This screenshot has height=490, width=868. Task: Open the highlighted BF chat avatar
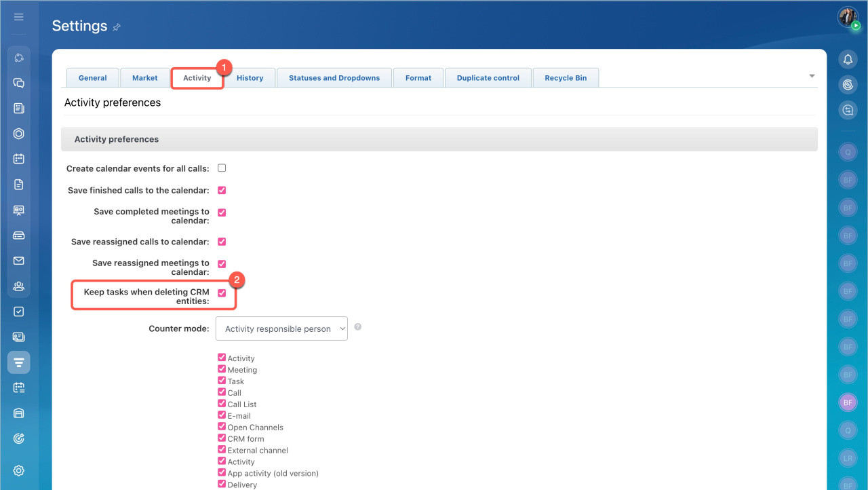[848, 402]
